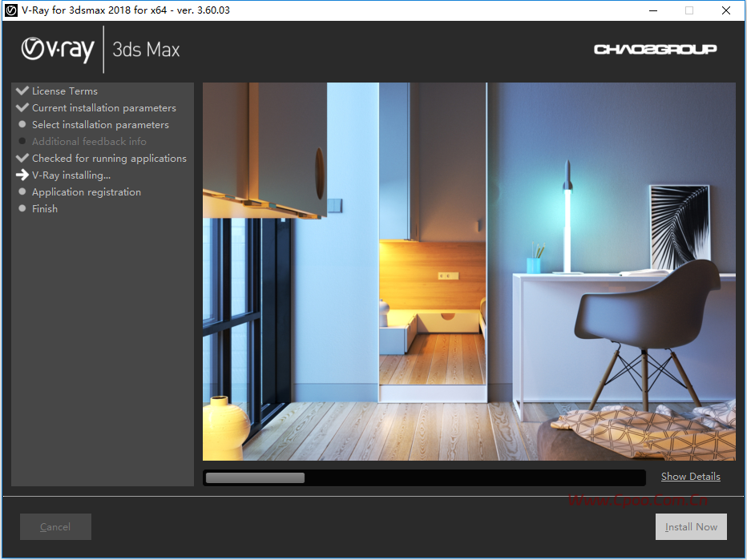Image resolution: width=747 pixels, height=560 pixels.
Task: Close the V-Ray installer window
Action: 726,10
